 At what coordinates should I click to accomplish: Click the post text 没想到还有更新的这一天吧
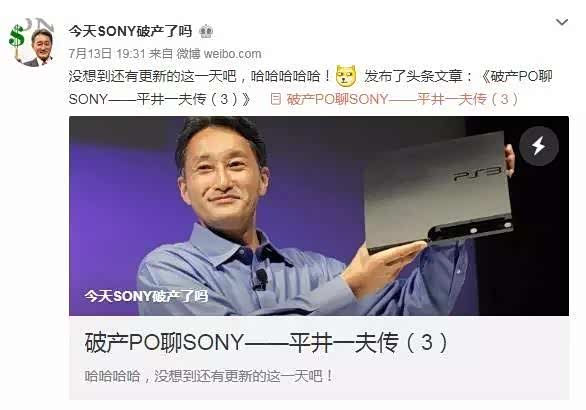(153, 76)
